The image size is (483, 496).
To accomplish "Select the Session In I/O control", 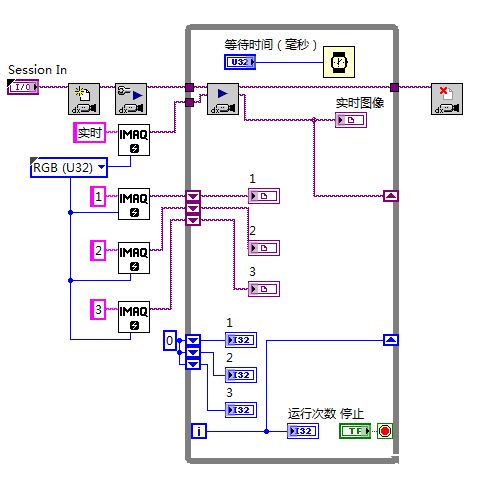I will coord(23,87).
